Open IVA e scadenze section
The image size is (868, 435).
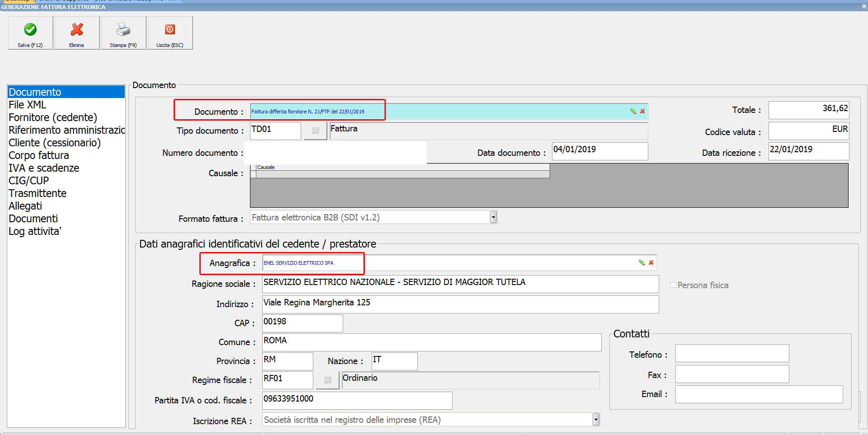pyautogui.click(x=66, y=168)
